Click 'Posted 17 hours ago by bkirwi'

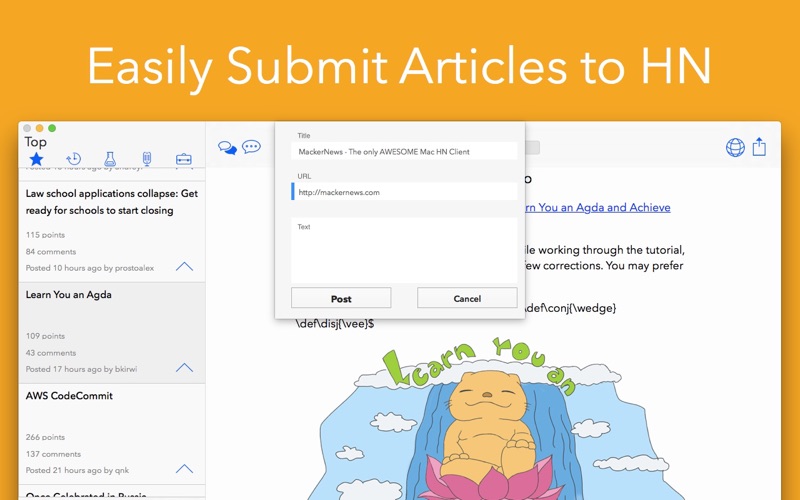82,369
